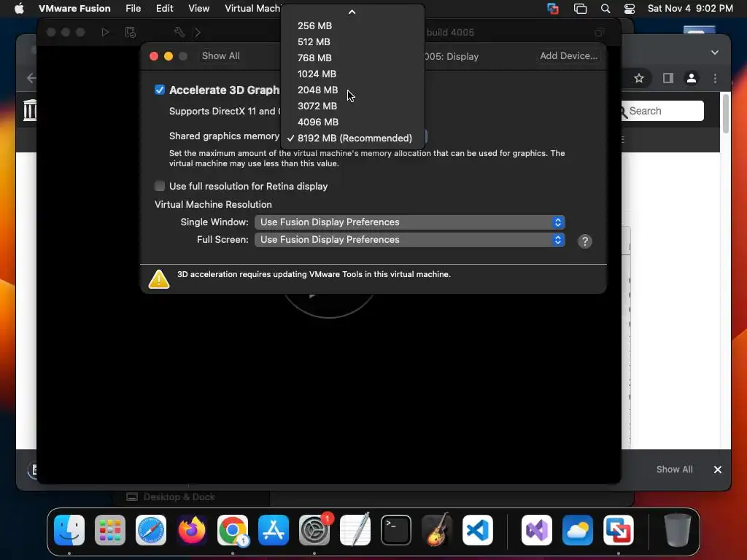
Task: Open Spotlight search in menu bar
Action: [x=605, y=9]
